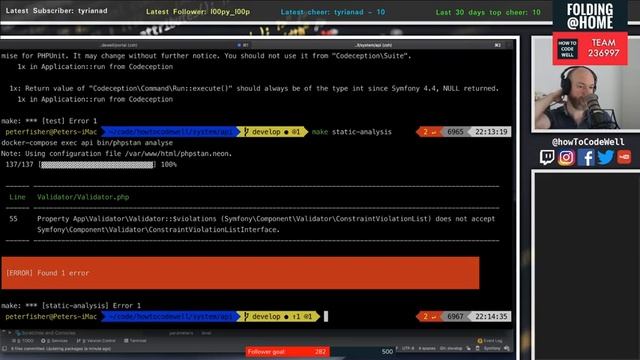Click the Validator/Validator.php file heading
This screenshot has height=360, width=640.
(83, 197)
